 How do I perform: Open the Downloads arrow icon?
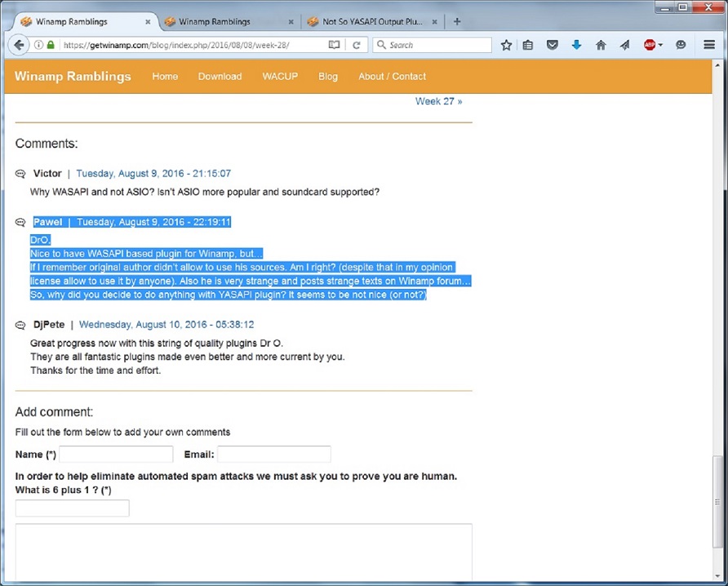tap(576, 46)
